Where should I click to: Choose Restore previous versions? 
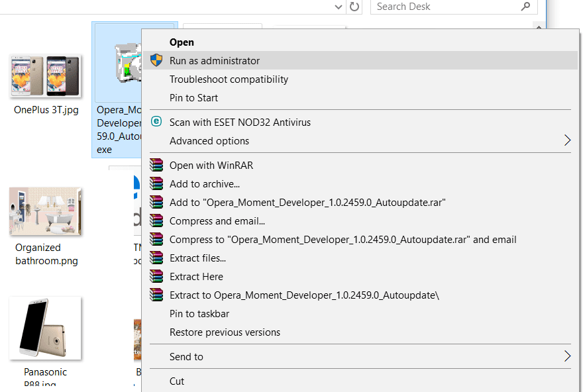360,332
